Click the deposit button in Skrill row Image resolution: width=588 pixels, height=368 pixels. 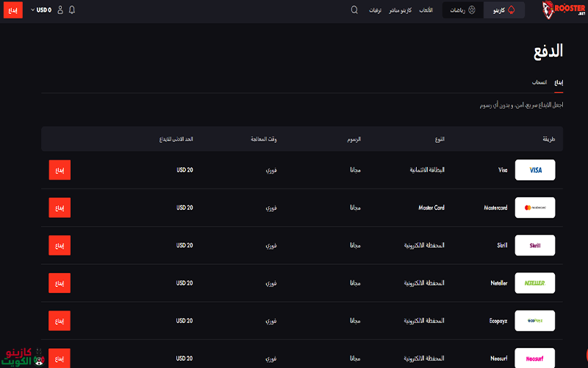pos(60,245)
